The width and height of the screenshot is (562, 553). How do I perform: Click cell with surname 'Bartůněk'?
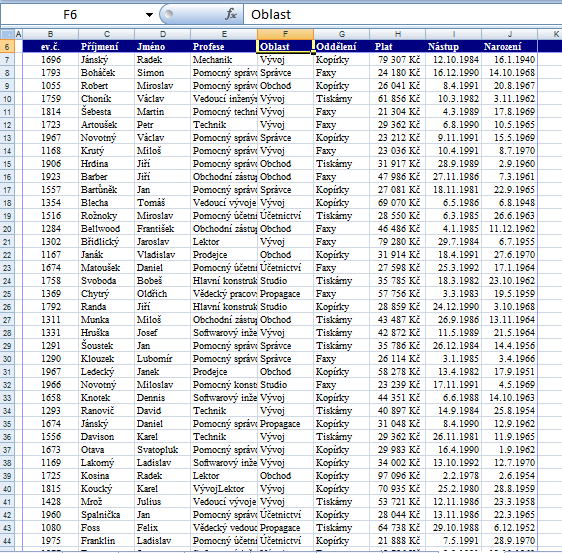pos(106,190)
